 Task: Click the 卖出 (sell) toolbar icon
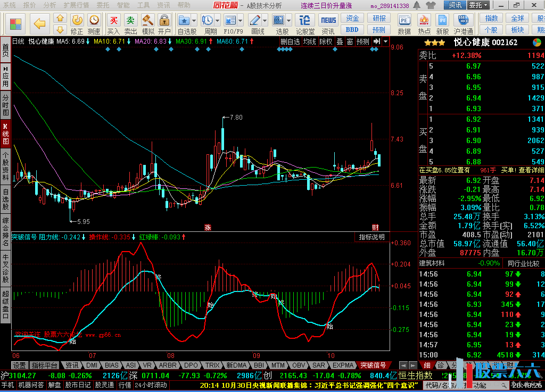(x=130, y=21)
